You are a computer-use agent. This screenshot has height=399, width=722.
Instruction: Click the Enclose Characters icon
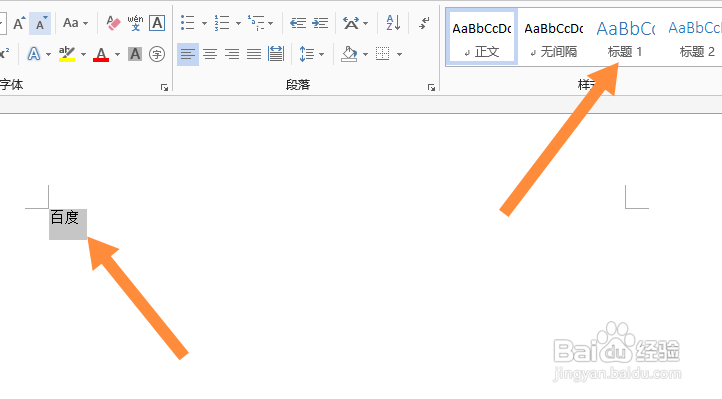coord(157,54)
